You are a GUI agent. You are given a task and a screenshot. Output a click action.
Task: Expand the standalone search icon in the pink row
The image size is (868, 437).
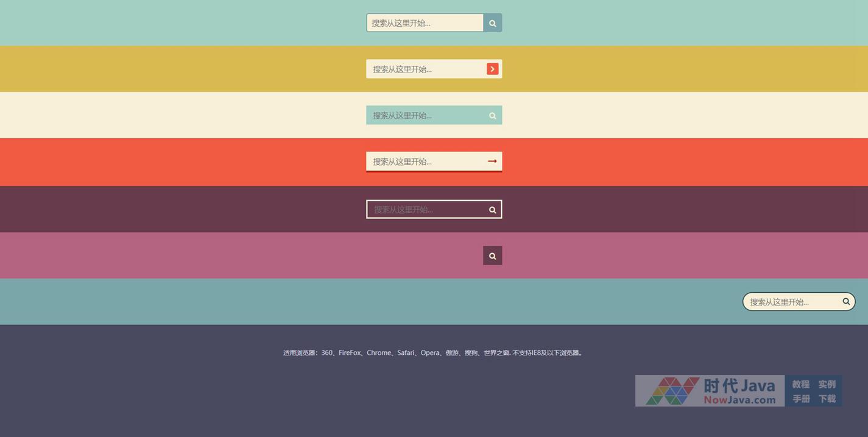coord(492,256)
